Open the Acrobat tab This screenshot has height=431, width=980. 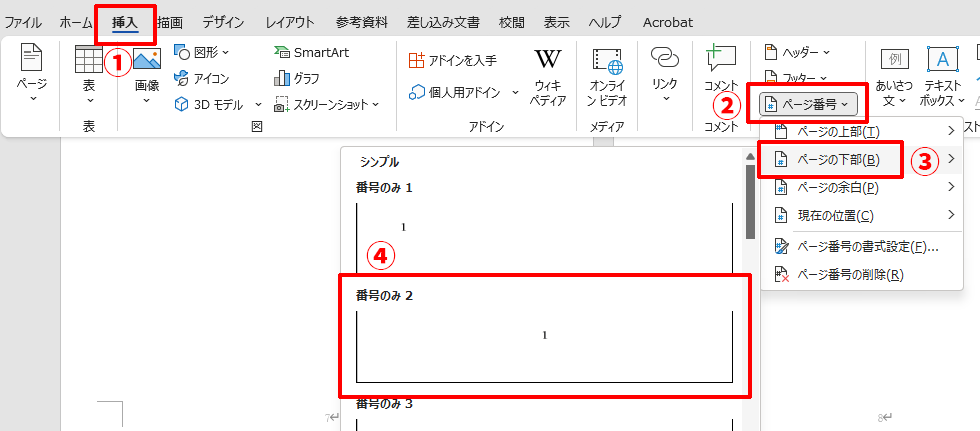click(668, 23)
